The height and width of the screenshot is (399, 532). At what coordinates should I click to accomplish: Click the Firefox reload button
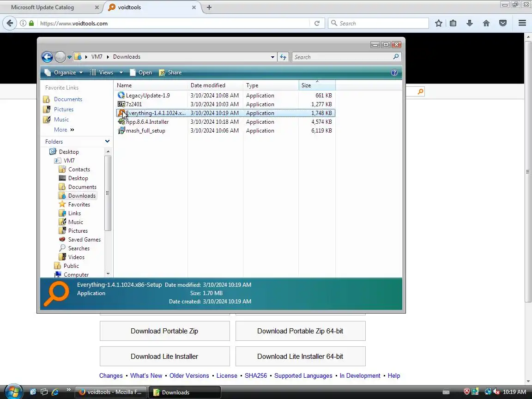(317, 23)
